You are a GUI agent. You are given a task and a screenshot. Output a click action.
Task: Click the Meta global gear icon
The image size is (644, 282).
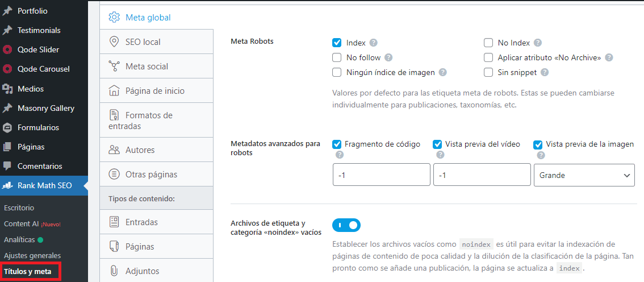(114, 17)
